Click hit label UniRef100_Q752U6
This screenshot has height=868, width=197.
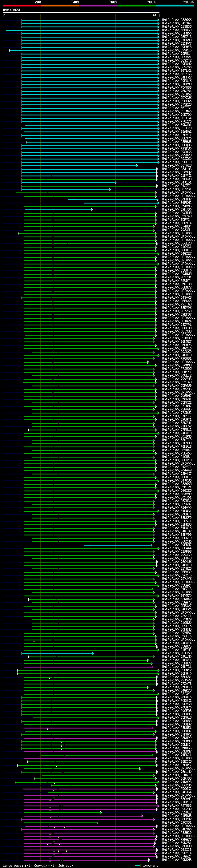(177, 389)
